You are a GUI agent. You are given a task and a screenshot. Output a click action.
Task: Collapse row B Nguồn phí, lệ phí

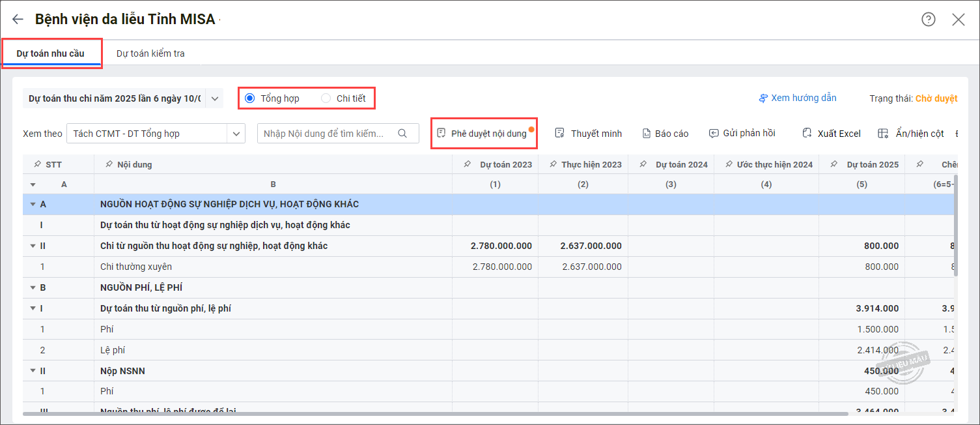pyautogui.click(x=33, y=287)
